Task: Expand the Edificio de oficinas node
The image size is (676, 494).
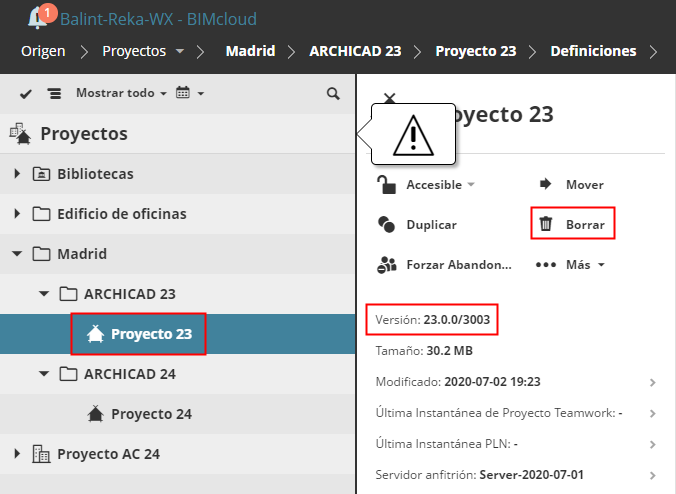Action: point(17,214)
